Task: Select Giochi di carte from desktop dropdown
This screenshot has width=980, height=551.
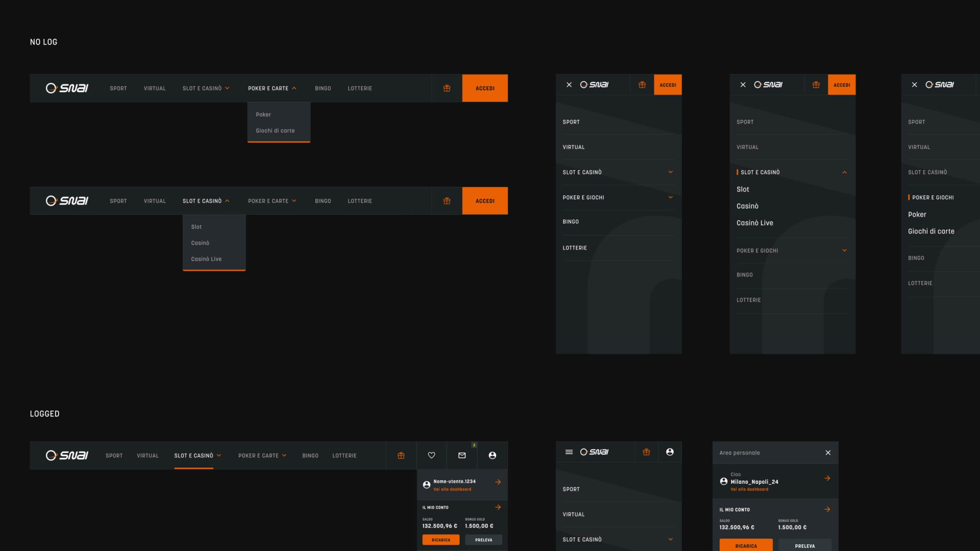Action: coord(275,130)
